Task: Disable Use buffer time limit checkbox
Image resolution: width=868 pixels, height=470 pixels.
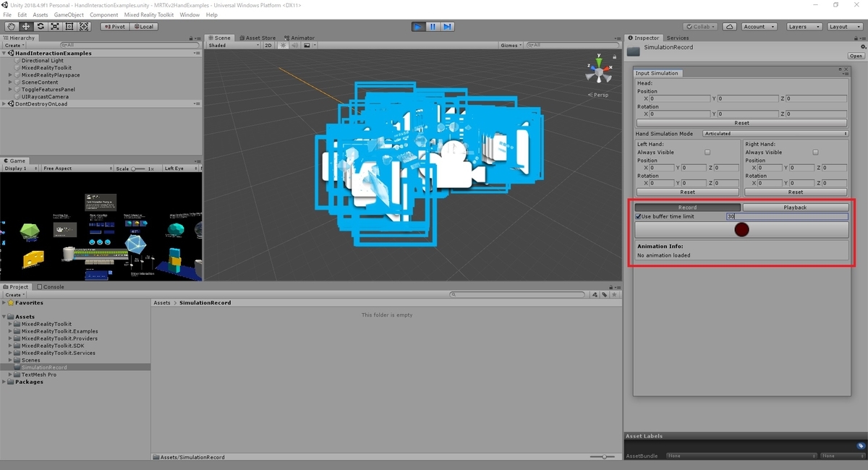Action: click(638, 216)
